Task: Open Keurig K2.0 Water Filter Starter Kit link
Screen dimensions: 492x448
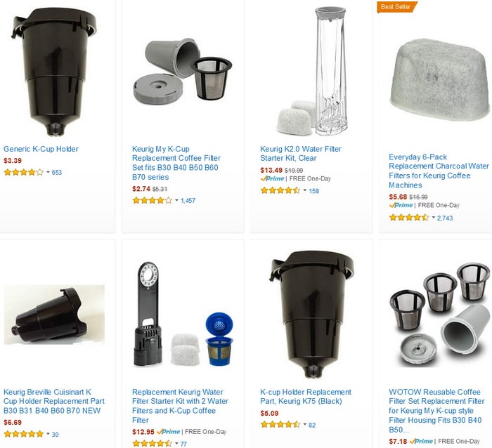Action: pyautogui.click(x=301, y=154)
